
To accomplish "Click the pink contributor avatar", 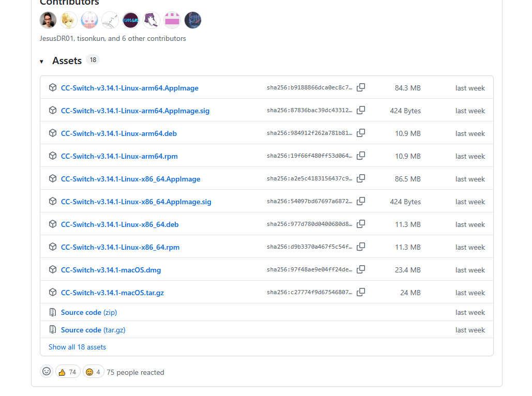I will 172,20.
